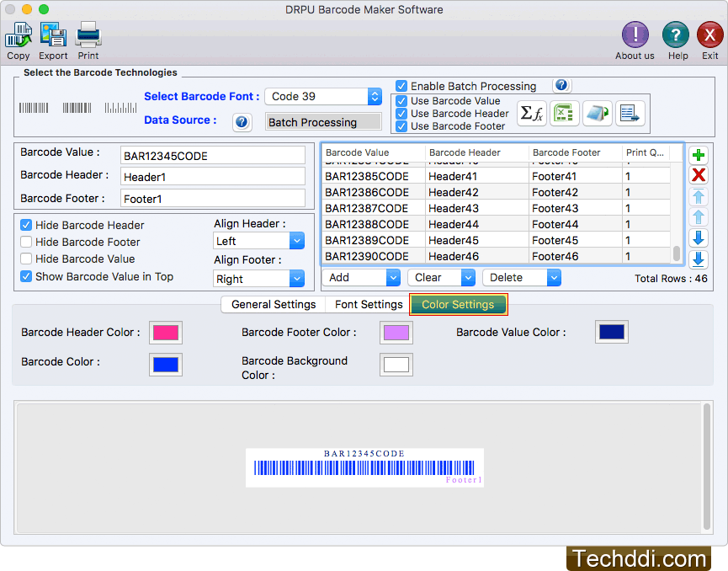Select the Header44 cell
This screenshot has height=571, width=728.
point(477,224)
